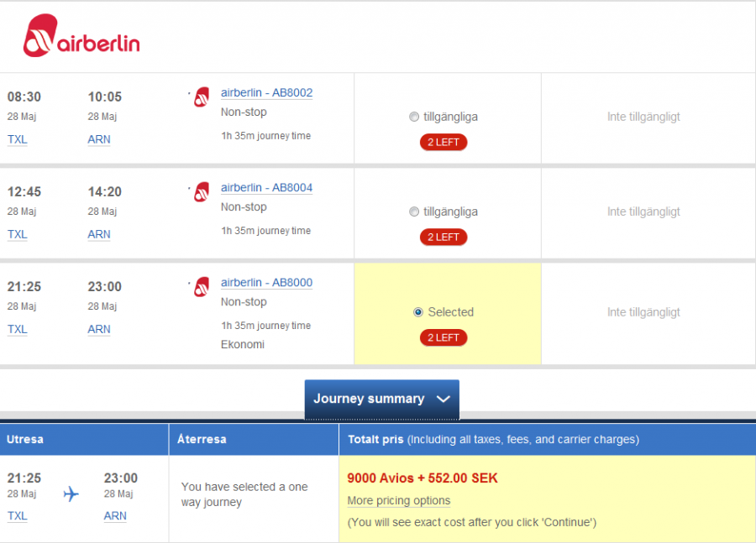Click the Återresa column header
Image resolution: width=756 pixels, height=543 pixels.
click(x=202, y=439)
